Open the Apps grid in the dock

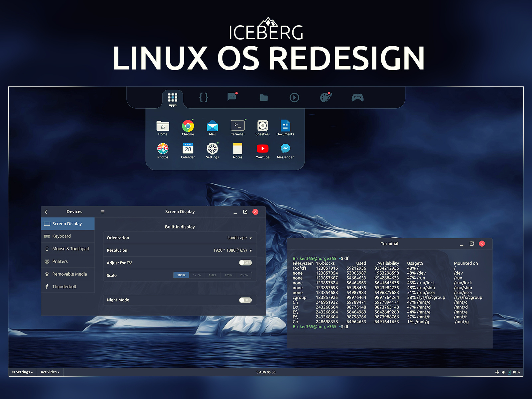click(173, 97)
